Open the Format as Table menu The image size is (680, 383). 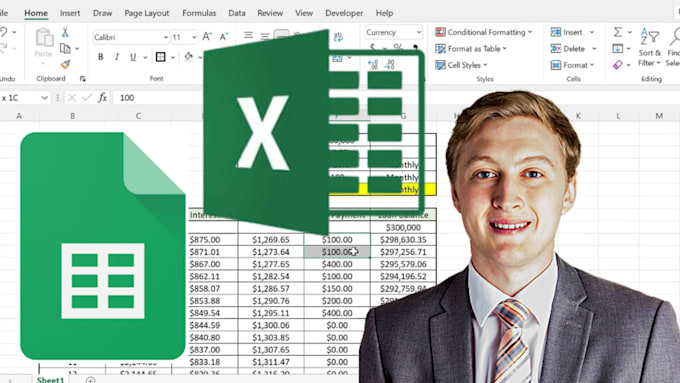[x=471, y=49]
